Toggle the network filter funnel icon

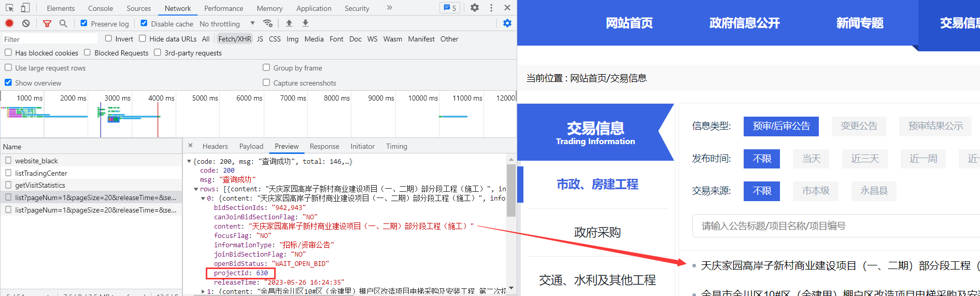coord(47,23)
